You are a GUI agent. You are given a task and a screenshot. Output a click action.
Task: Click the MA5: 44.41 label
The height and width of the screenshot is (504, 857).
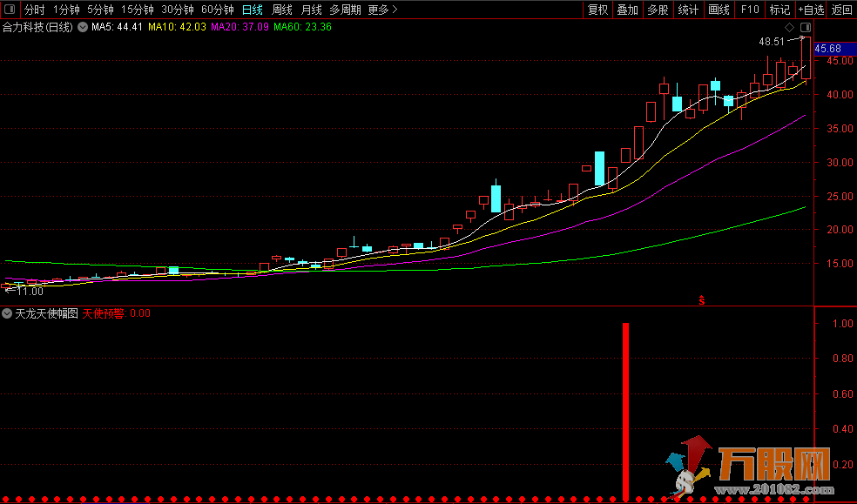[x=117, y=27]
